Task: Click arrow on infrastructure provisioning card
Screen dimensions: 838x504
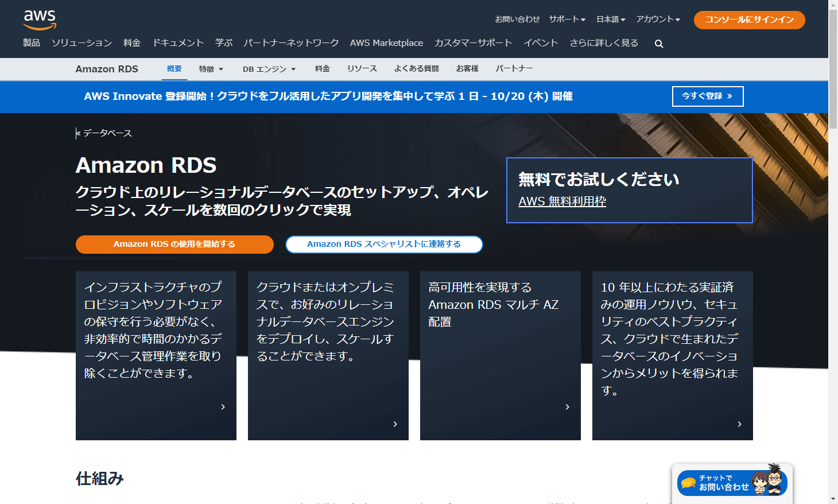Action: point(223,407)
